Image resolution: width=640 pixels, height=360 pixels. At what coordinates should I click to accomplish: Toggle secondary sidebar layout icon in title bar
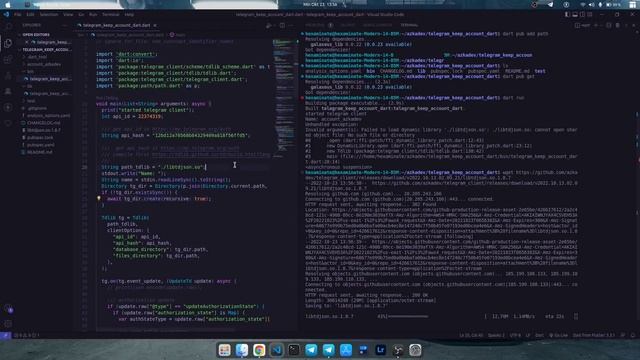tap(582, 14)
